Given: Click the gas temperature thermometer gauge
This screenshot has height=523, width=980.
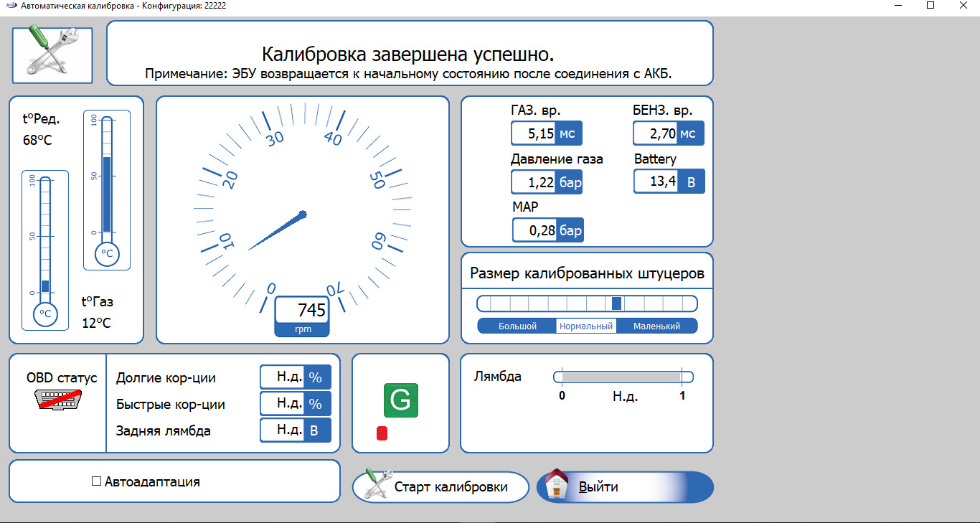Looking at the screenshot, I should (x=45, y=250).
